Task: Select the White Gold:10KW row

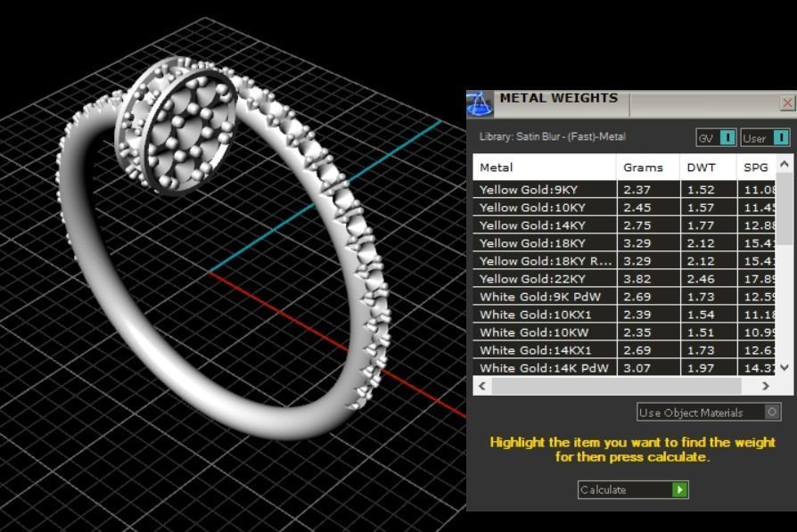Action: (x=624, y=331)
